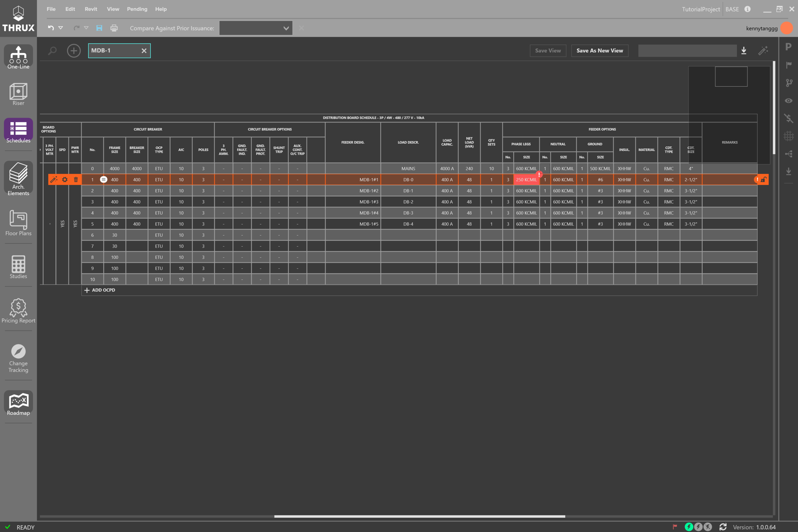Screen dimensions: 798x532
Task: Toggle the crossed-out dollar pricing icon
Action: 789,118
